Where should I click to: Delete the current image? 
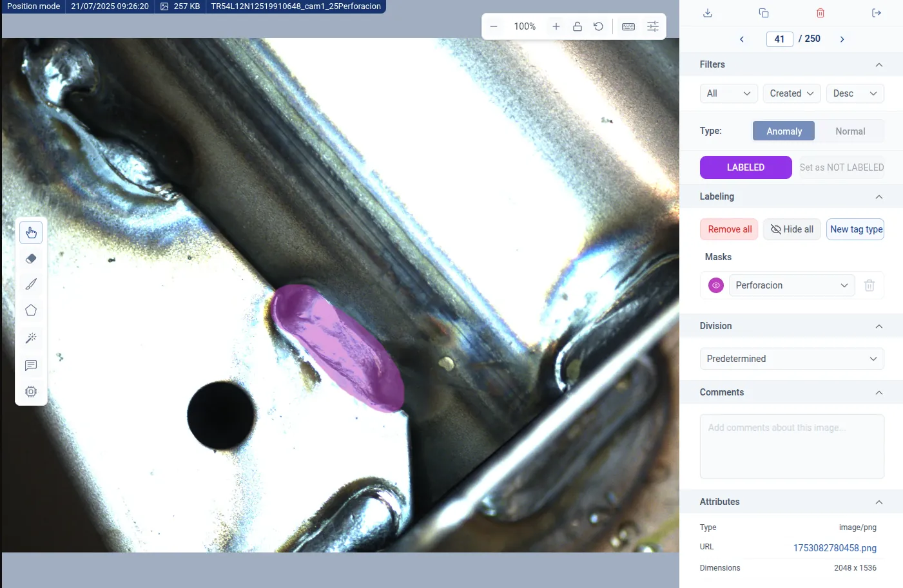coord(820,12)
